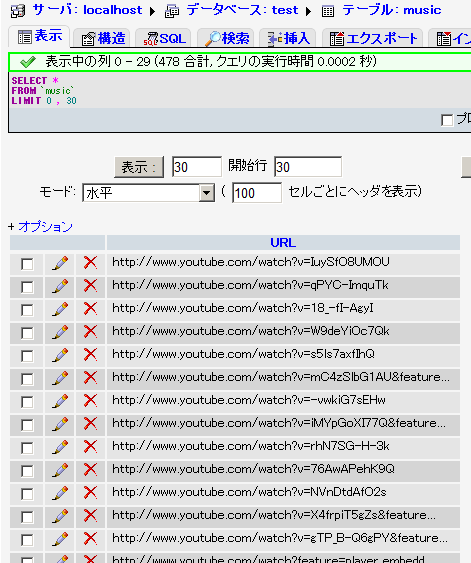The image size is (471, 563).
Task: Go to サーバ: localhost breadcrumb link
Action: 87,10
